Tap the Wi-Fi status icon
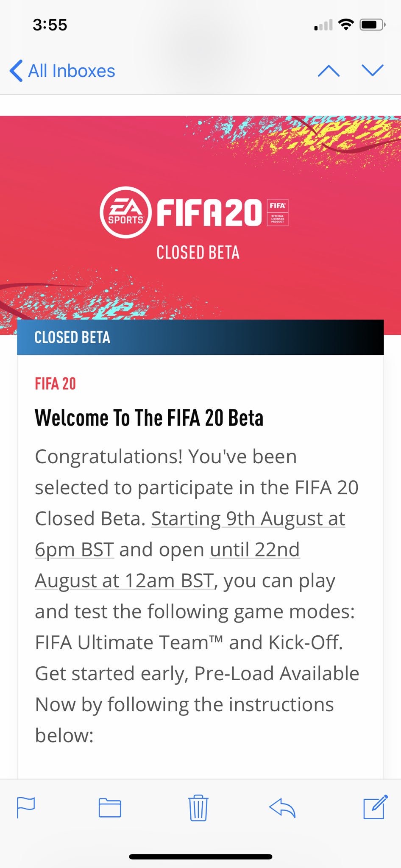Screen dimensions: 401x868 346,25
